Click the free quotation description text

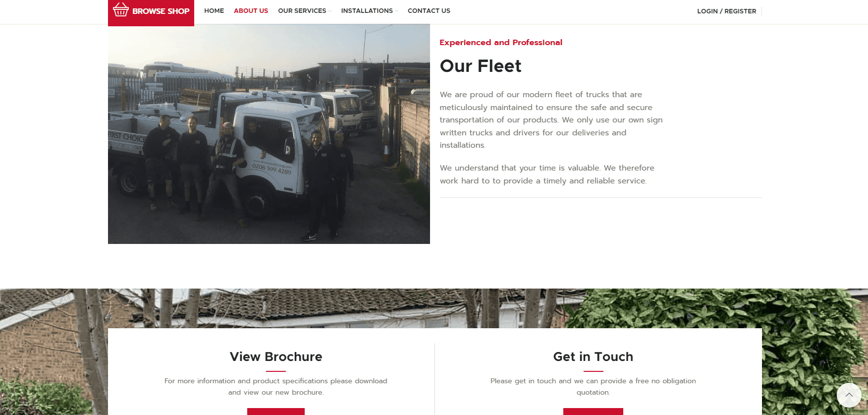[x=593, y=387]
